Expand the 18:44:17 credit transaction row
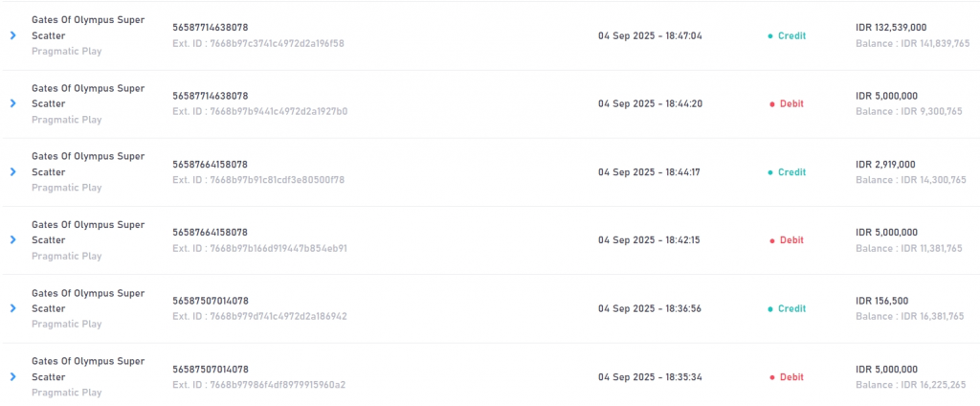Viewport: 980px width, 406px height. [12, 171]
